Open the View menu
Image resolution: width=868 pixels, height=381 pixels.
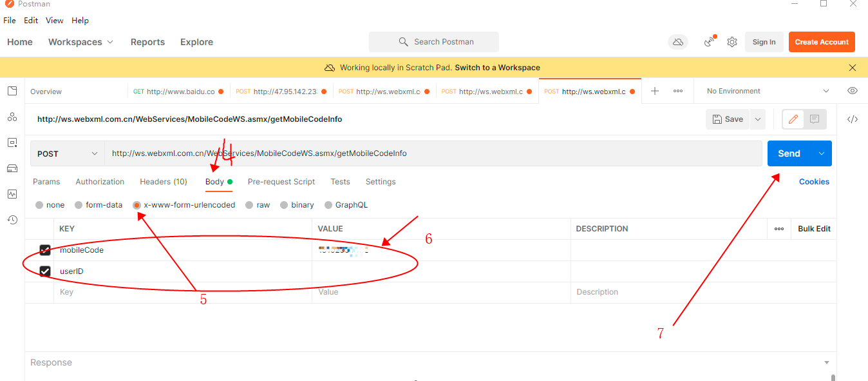coord(55,21)
